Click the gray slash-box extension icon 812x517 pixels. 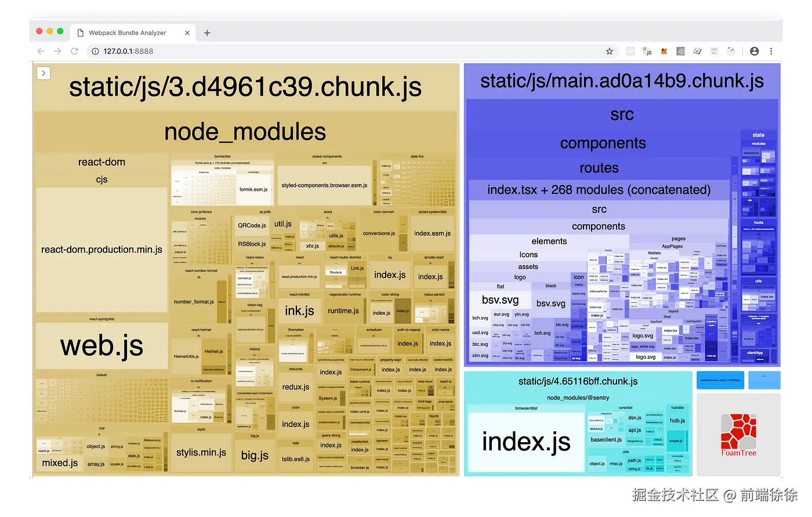pos(681,51)
